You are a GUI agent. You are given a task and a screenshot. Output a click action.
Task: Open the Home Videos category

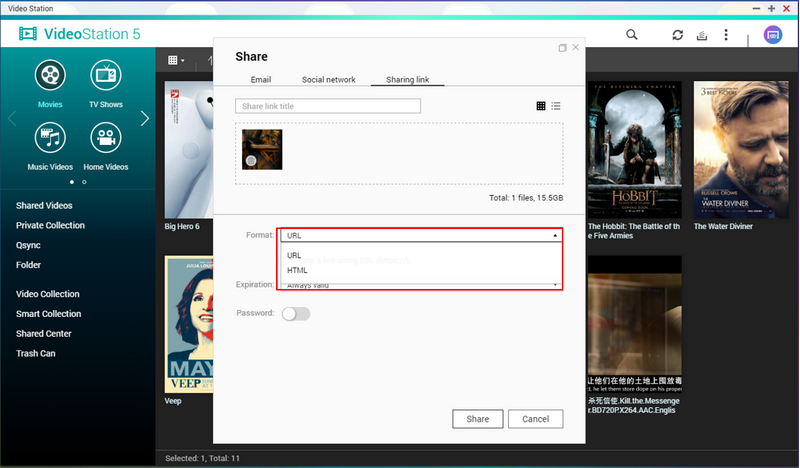[106, 146]
